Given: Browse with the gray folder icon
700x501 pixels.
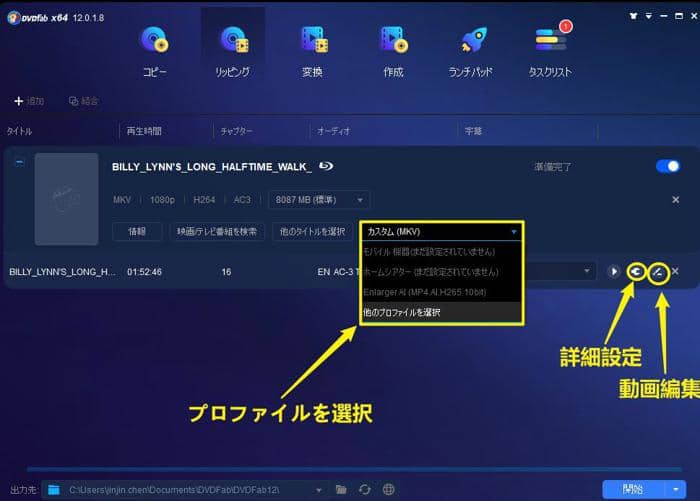Looking at the screenshot, I should coord(341,490).
